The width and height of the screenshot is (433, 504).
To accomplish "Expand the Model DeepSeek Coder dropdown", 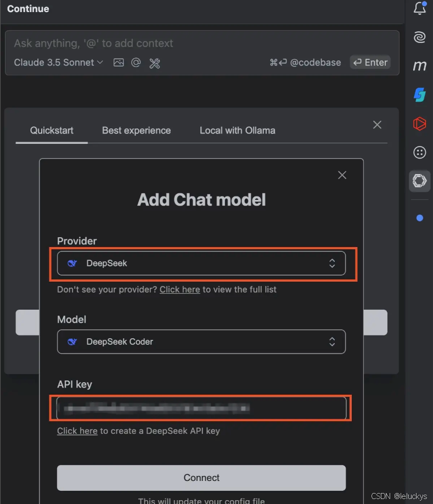I will (201, 341).
